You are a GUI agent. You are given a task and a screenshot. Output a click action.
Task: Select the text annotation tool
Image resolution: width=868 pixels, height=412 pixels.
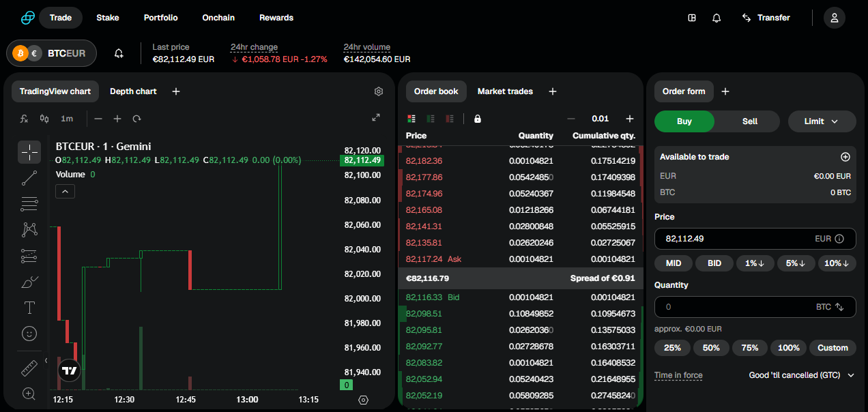[29, 308]
